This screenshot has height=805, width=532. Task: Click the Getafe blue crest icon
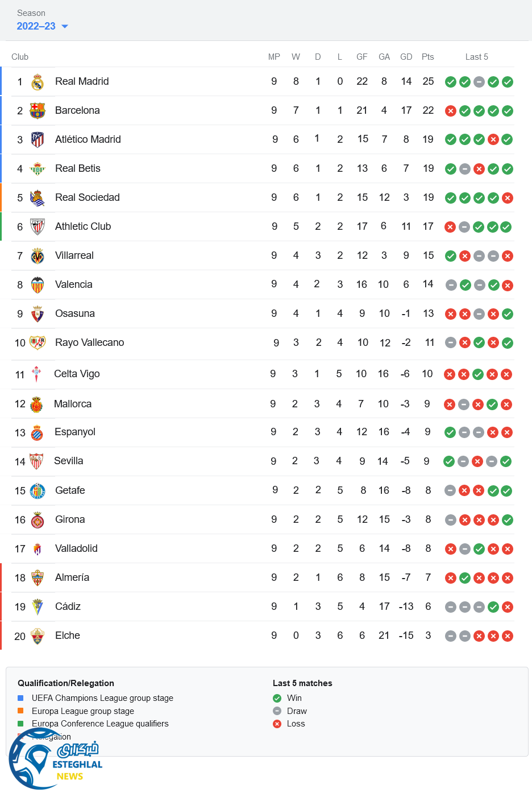coord(38,490)
